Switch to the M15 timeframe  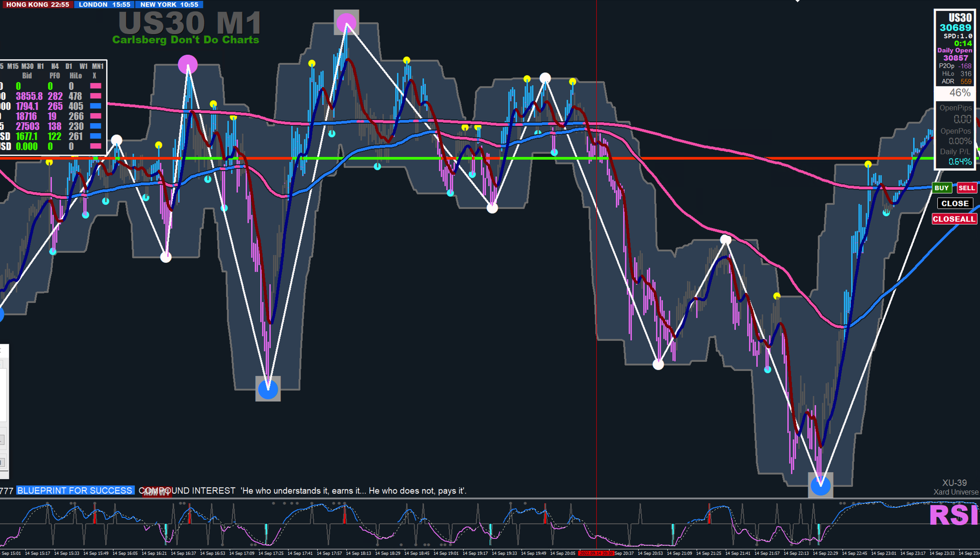tap(12, 66)
